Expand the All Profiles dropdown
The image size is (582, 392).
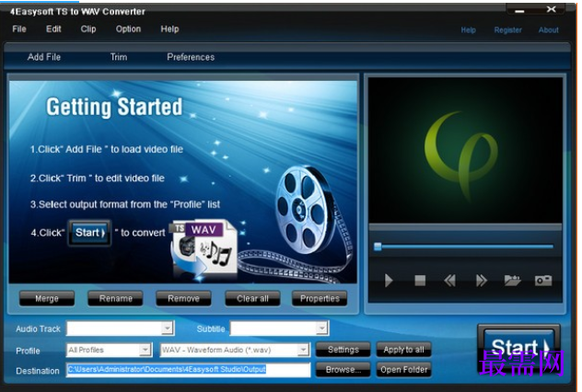pyautogui.click(x=145, y=350)
